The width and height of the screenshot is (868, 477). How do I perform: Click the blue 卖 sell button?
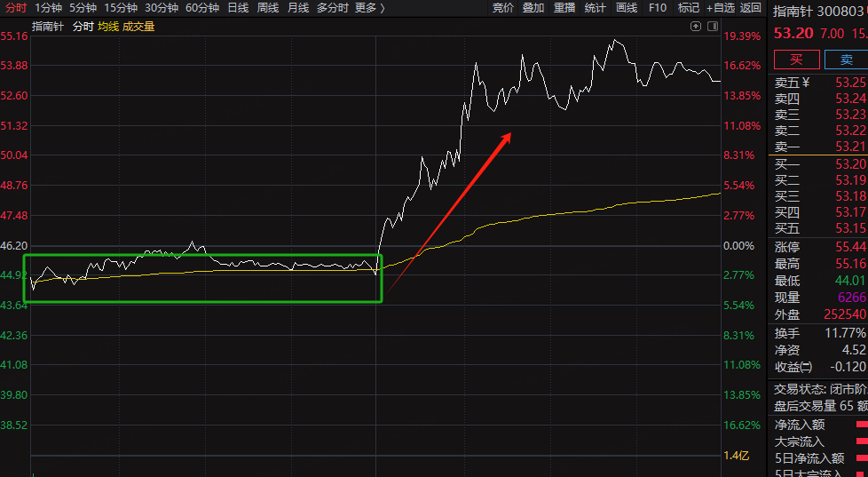pyautogui.click(x=846, y=60)
